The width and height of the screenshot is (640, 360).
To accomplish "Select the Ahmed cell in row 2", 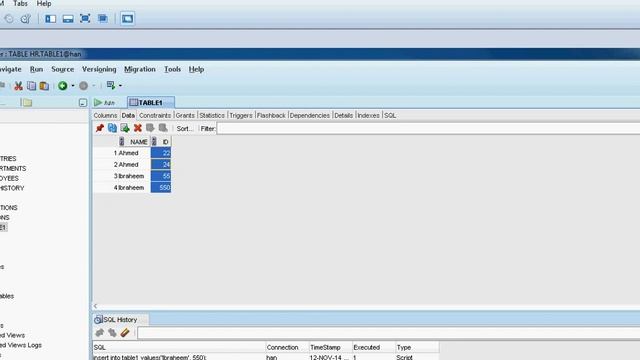I will coord(133,164).
